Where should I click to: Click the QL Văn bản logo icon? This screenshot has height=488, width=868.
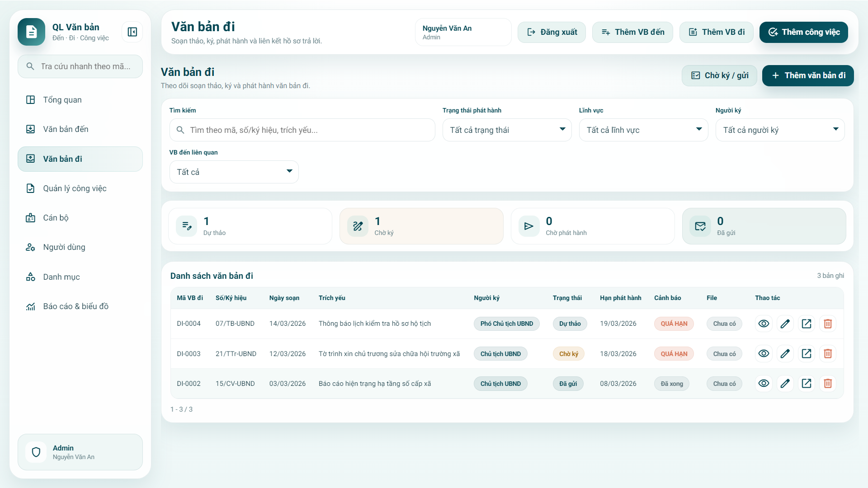pos(31,32)
